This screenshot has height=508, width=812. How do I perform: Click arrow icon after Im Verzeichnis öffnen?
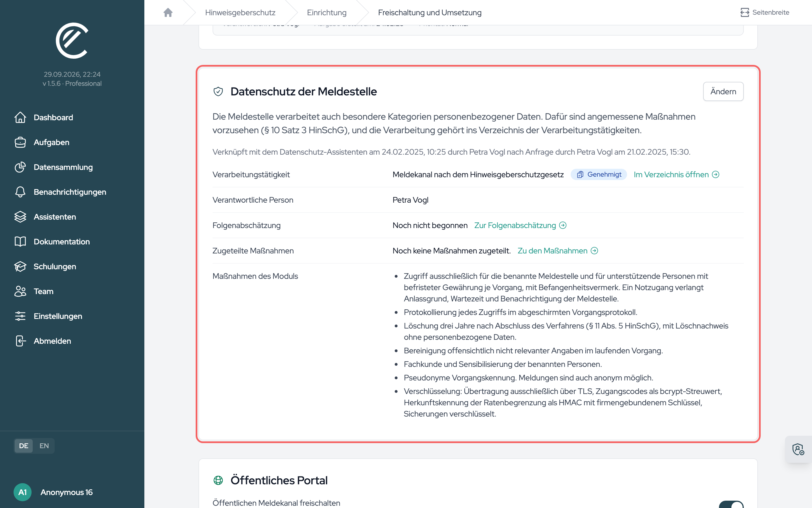[x=715, y=174]
